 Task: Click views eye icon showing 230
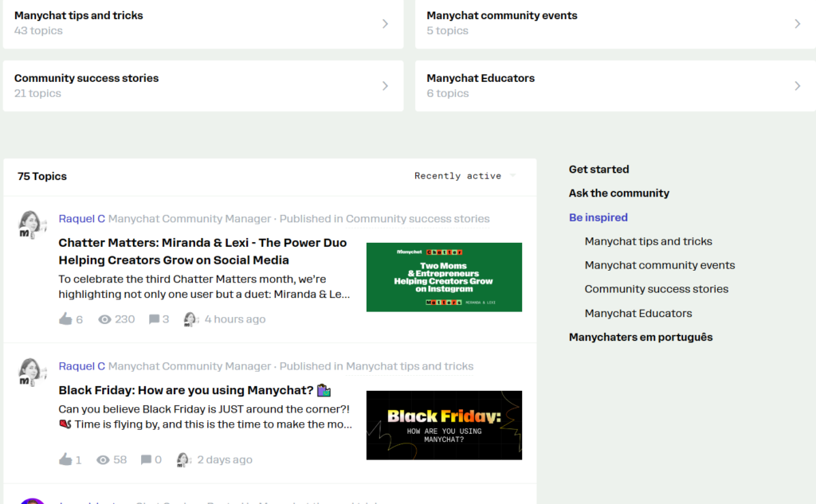104,319
